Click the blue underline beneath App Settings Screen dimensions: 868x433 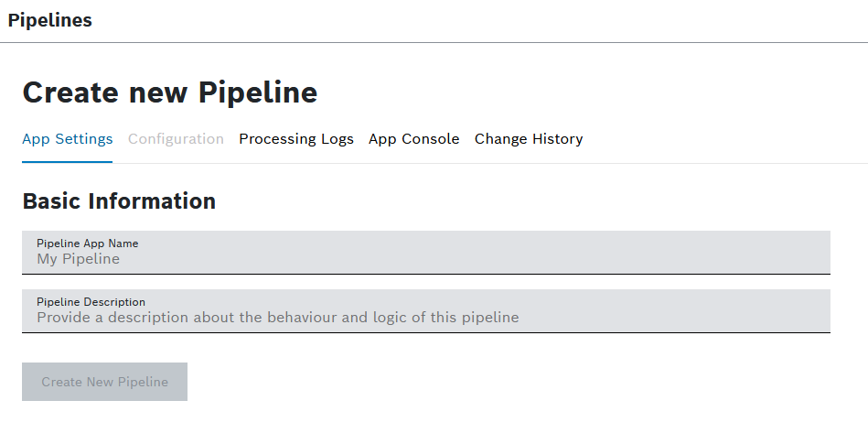pyautogui.click(x=67, y=162)
